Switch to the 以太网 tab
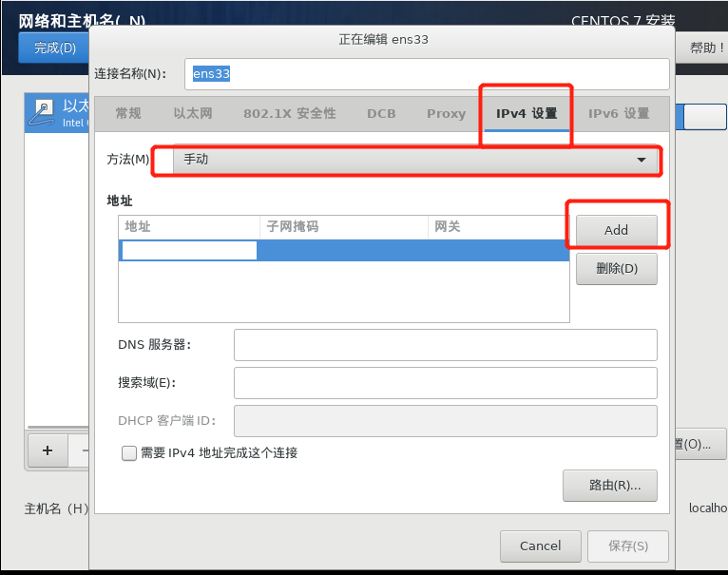The image size is (728, 575). point(193,113)
